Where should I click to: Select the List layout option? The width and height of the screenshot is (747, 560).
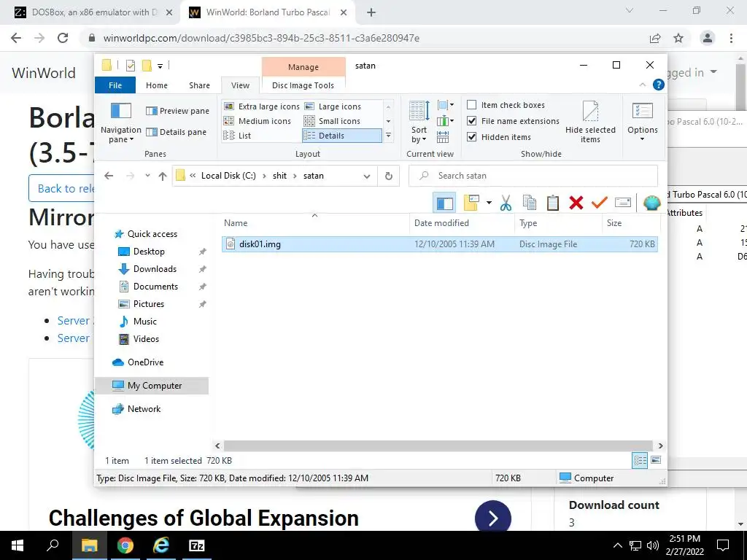coord(237,136)
